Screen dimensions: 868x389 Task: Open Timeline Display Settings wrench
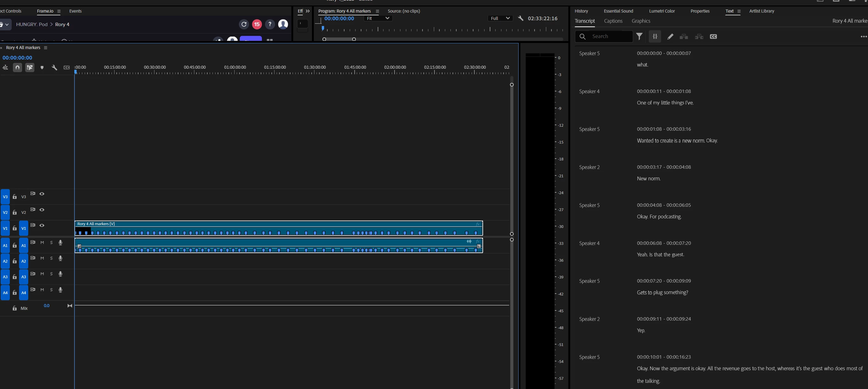[x=54, y=68]
